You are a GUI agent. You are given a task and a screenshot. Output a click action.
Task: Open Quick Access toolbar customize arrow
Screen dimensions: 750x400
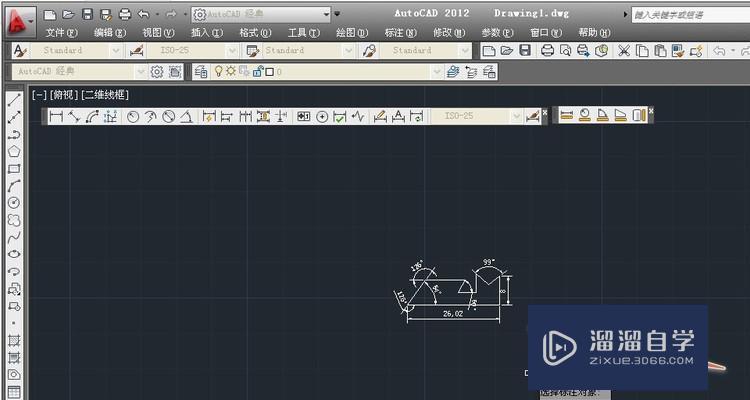click(x=337, y=14)
